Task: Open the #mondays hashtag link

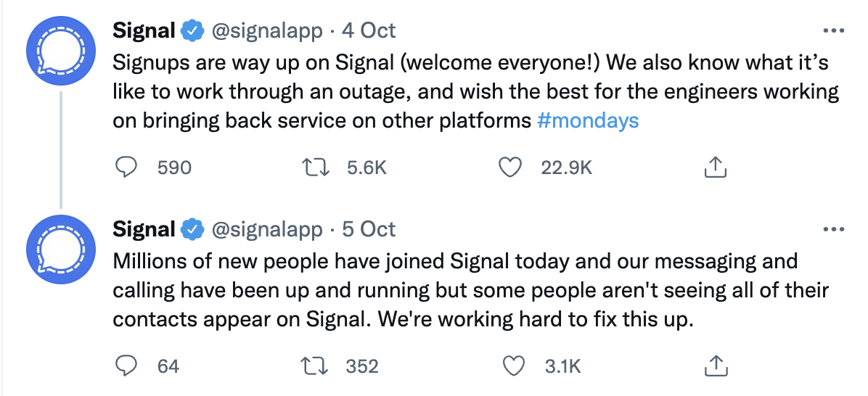Action: click(588, 120)
